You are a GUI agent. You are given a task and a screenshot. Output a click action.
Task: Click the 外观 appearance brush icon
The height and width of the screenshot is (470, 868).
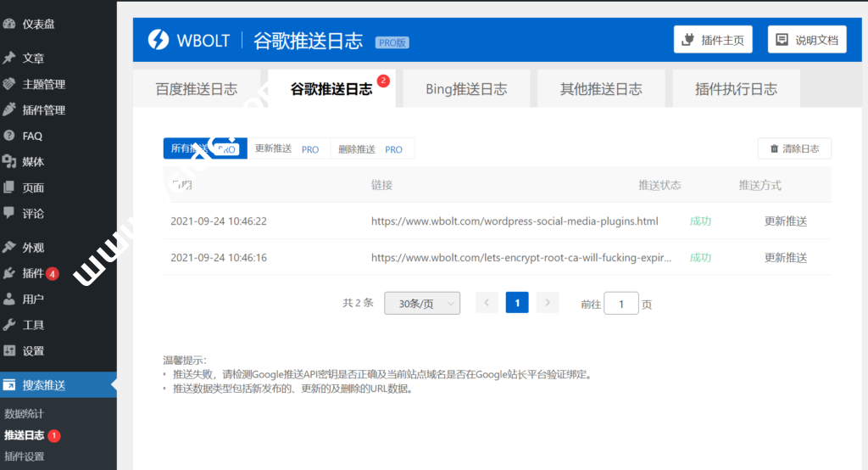point(8,247)
